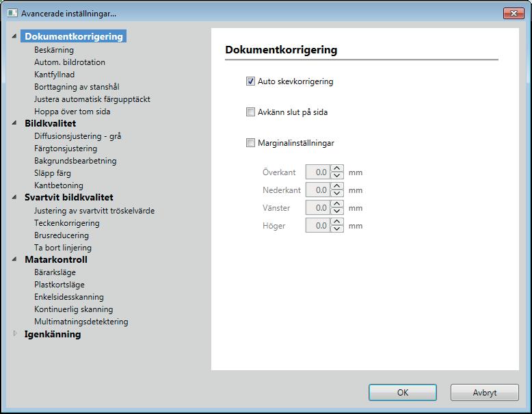Open Multimatningsdetektering settings
Viewport: 532px width, 414px height.
click(x=81, y=322)
